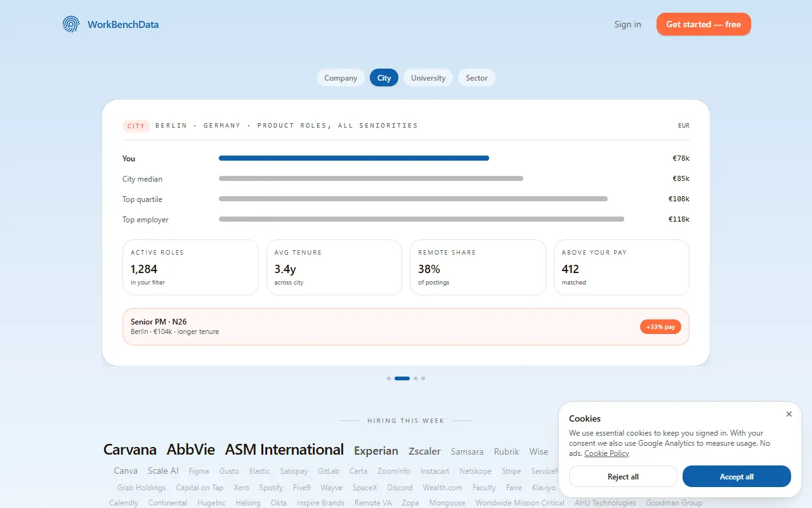Open the Instacart company link
The width and height of the screenshot is (812, 508).
435,471
